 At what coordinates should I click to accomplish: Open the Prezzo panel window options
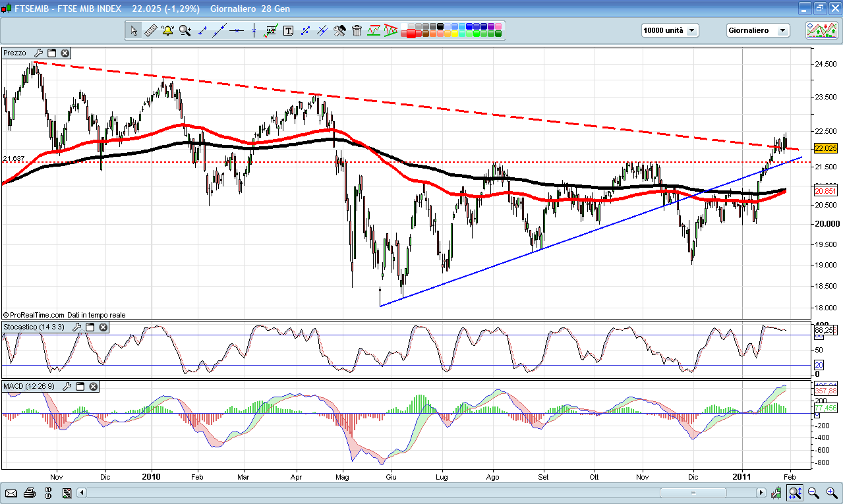(x=51, y=53)
